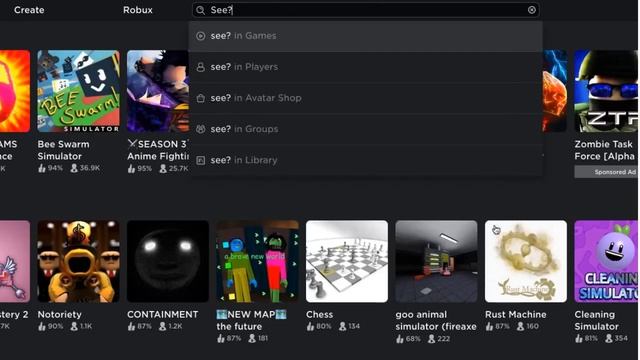Open the Notoriety game thumbnail

pos(78,261)
